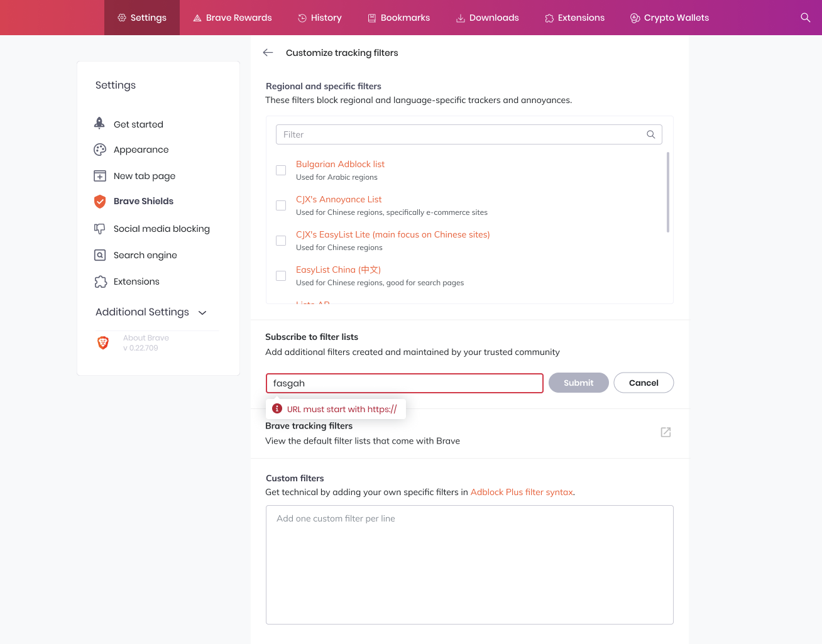Click into the Filter search field
This screenshot has height=644, width=822.
pyautogui.click(x=469, y=134)
